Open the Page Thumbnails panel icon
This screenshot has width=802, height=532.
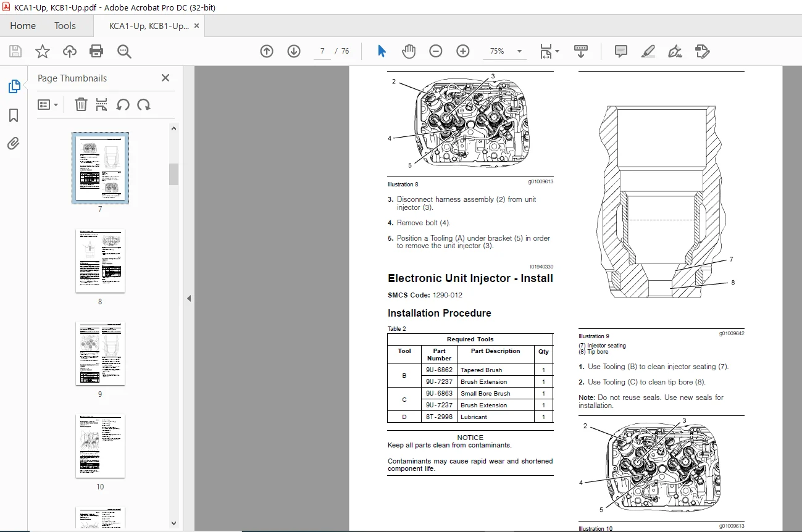point(14,87)
